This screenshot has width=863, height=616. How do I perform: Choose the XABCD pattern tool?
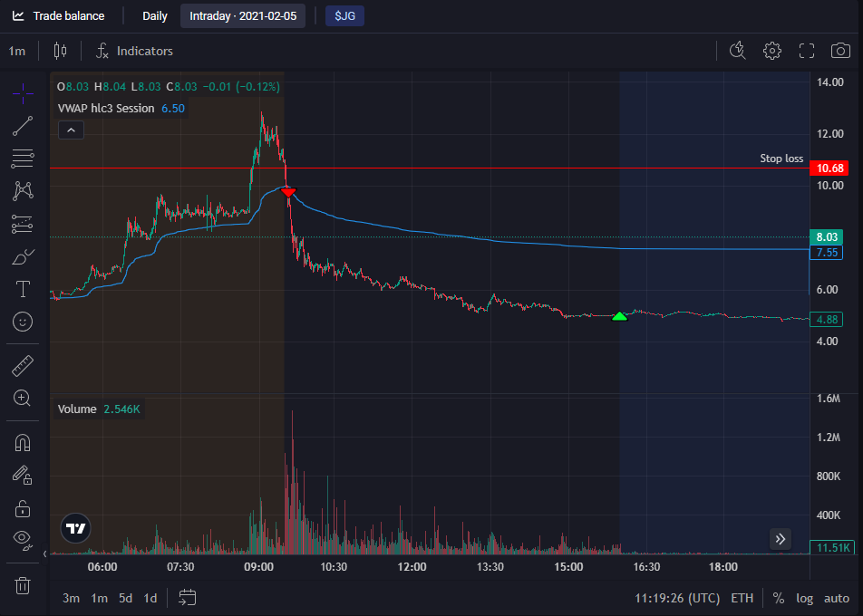click(x=23, y=191)
